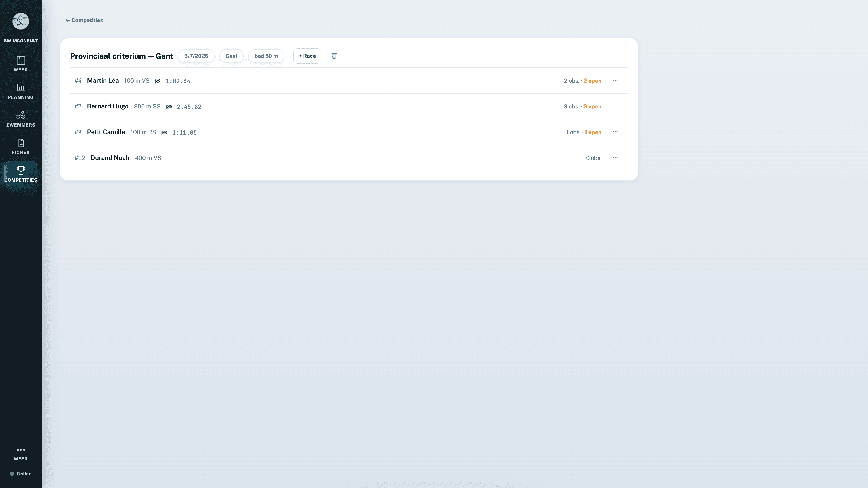868x488 pixels.
Task: Click the time 1:02.34
Action: click(178, 81)
